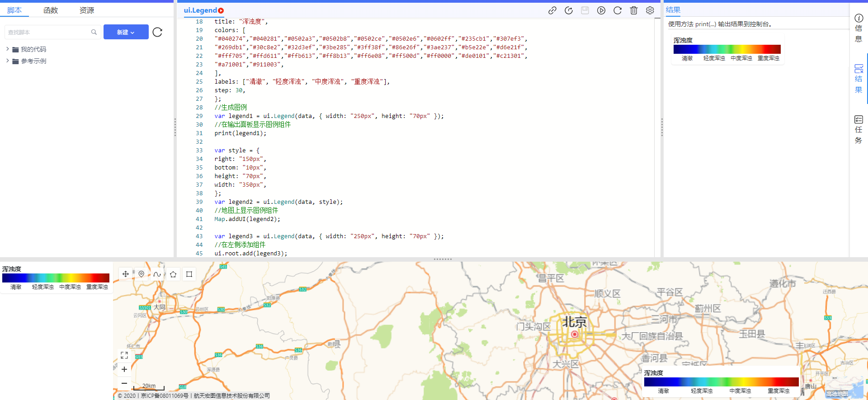Image resolution: width=868 pixels, height=400 pixels.
Task: Click the 高德地图 logo on the map
Action: point(837,394)
